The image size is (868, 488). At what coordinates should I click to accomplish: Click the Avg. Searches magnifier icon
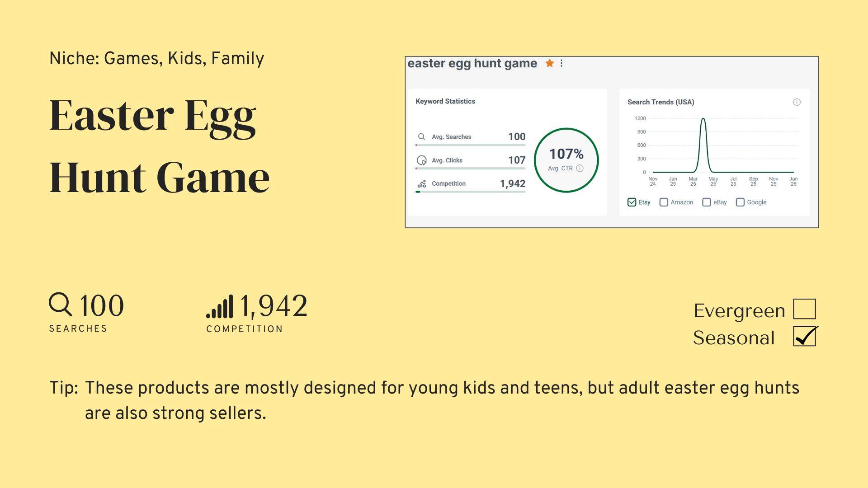(421, 136)
